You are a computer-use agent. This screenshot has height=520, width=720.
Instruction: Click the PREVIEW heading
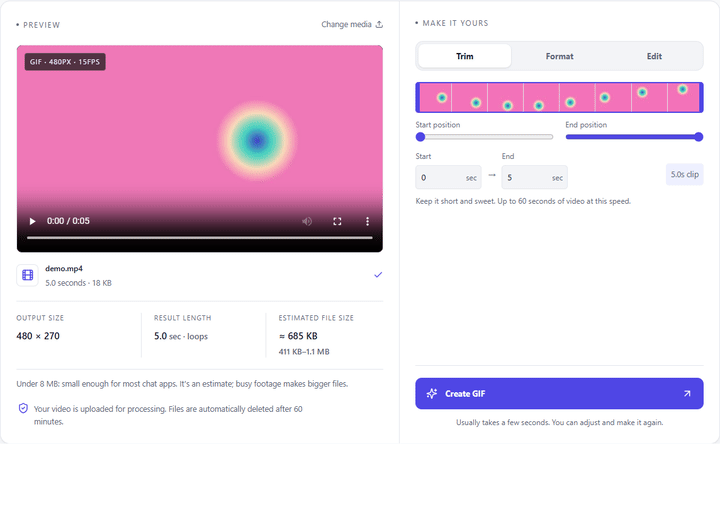[41, 25]
